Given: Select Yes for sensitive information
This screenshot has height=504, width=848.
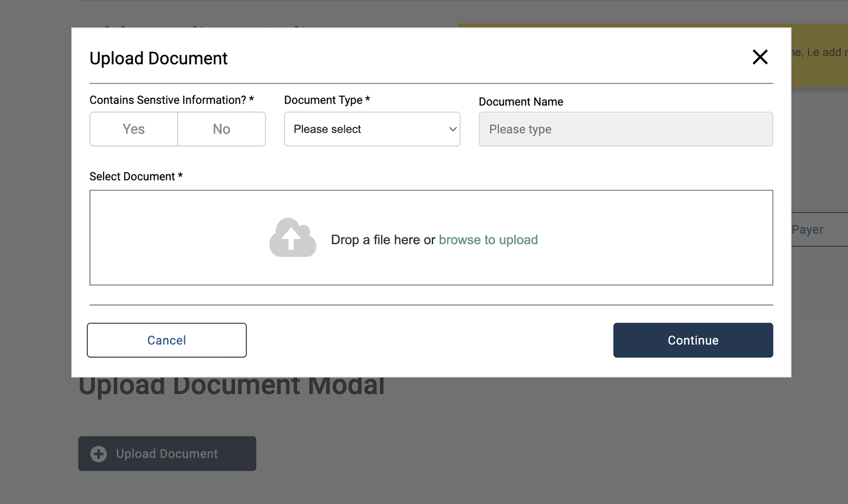Looking at the screenshot, I should pos(133,129).
